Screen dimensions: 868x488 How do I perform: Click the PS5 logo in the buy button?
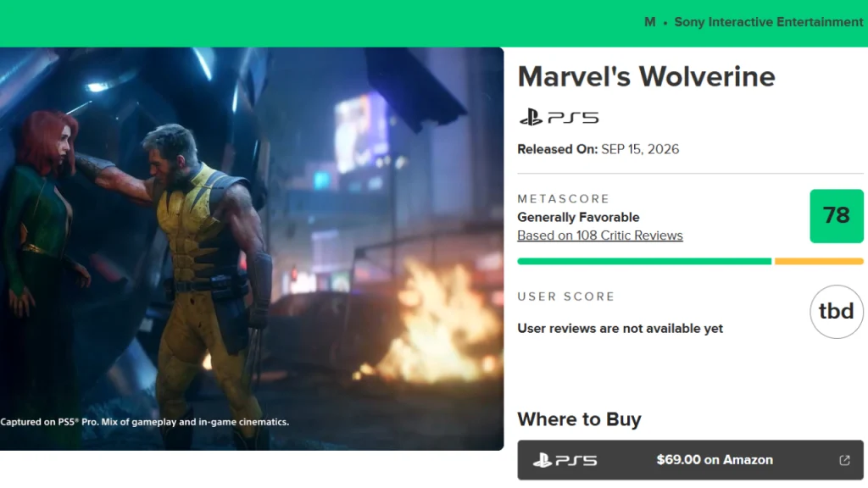click(565, 460)
